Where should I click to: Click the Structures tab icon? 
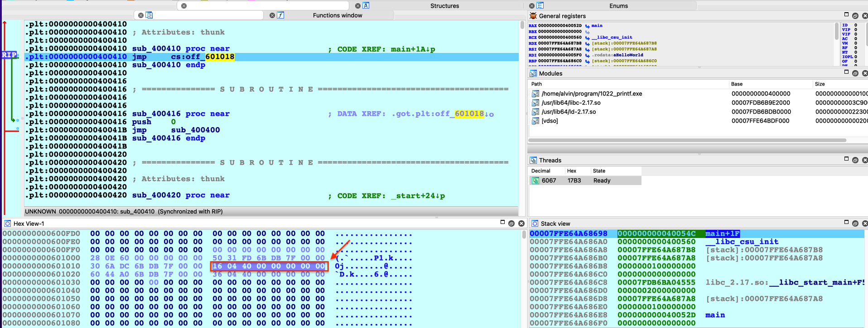pos(366,6)
